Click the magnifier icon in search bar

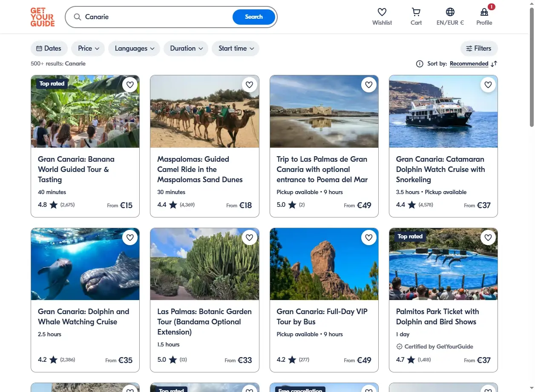click(x=78, y=17)
